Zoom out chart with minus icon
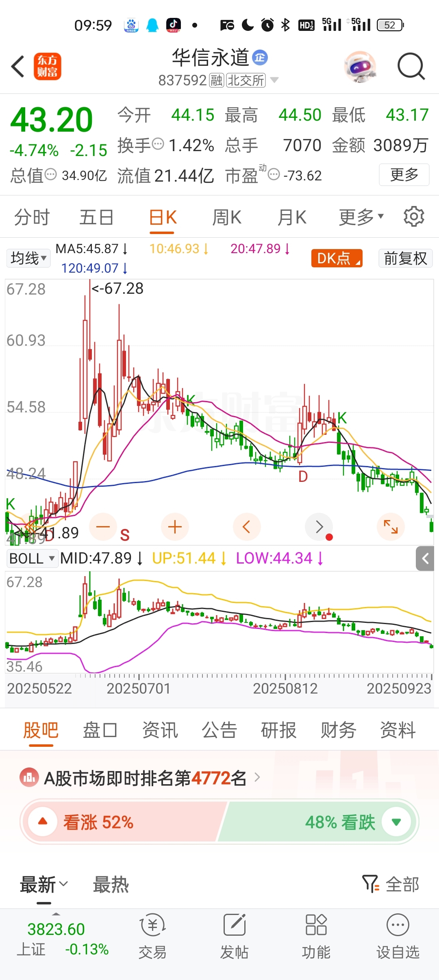439x980 pixels. click(103, 527)
